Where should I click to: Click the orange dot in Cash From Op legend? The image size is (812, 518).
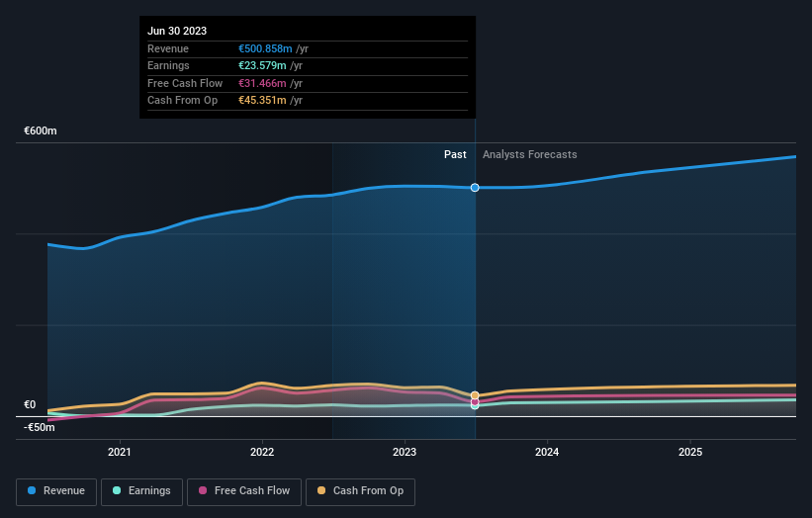coord(321,490)
